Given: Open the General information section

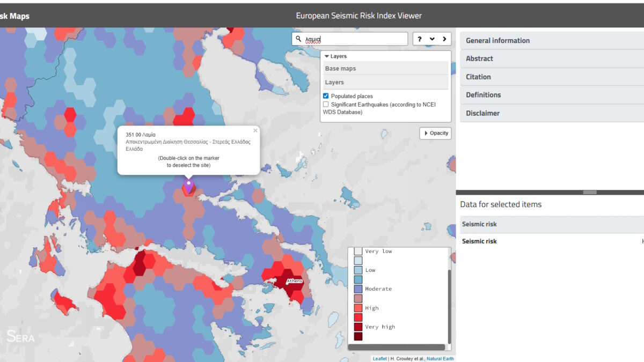Looking at the screenshot, I should coord(497,41).
